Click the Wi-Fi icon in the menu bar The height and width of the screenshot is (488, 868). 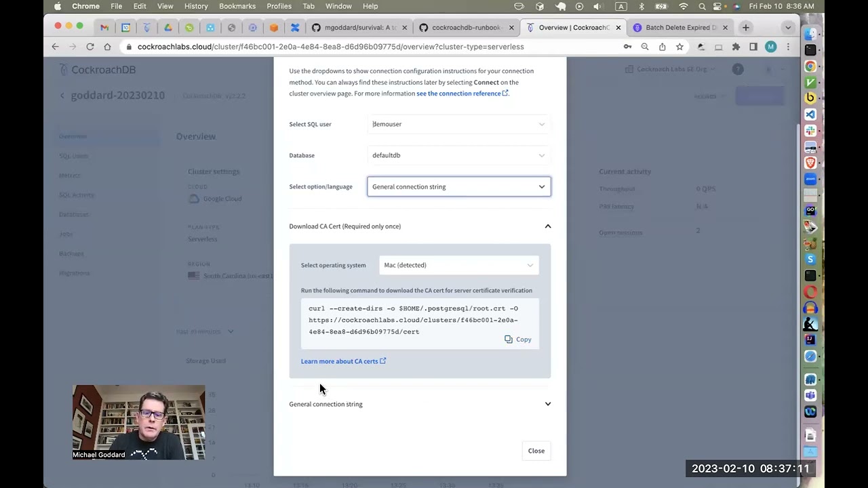684,6
